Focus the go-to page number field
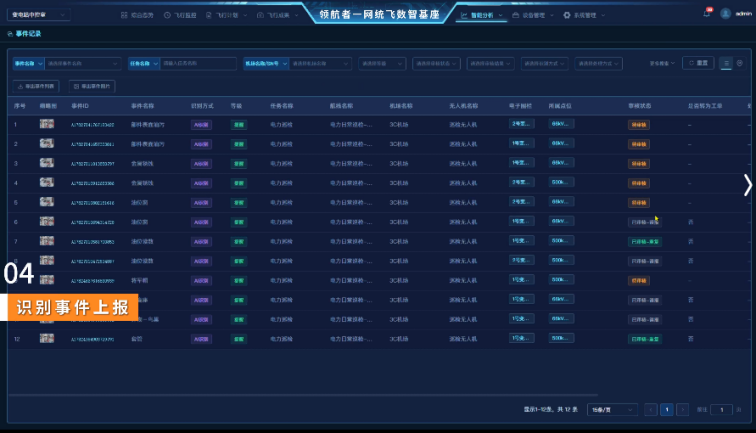The width and height of the screenshot is (756, 433). pyautogui.click(x=721, y=410)
